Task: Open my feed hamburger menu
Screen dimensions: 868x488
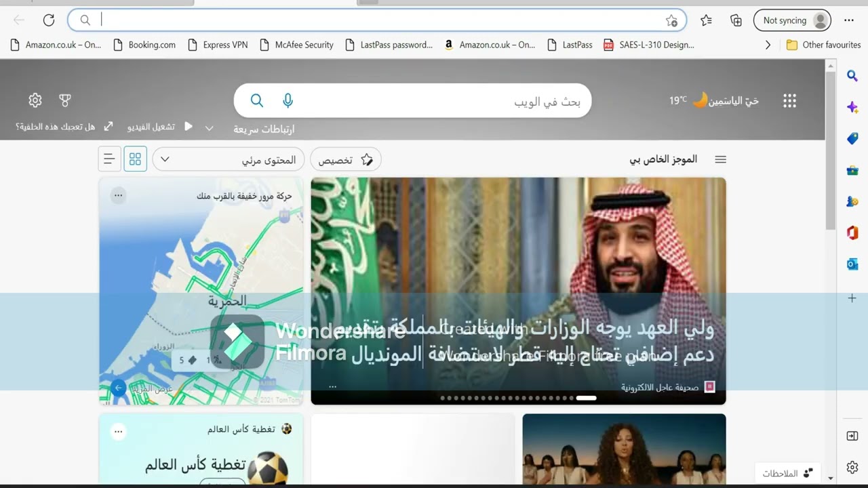Action: point(720,160)
